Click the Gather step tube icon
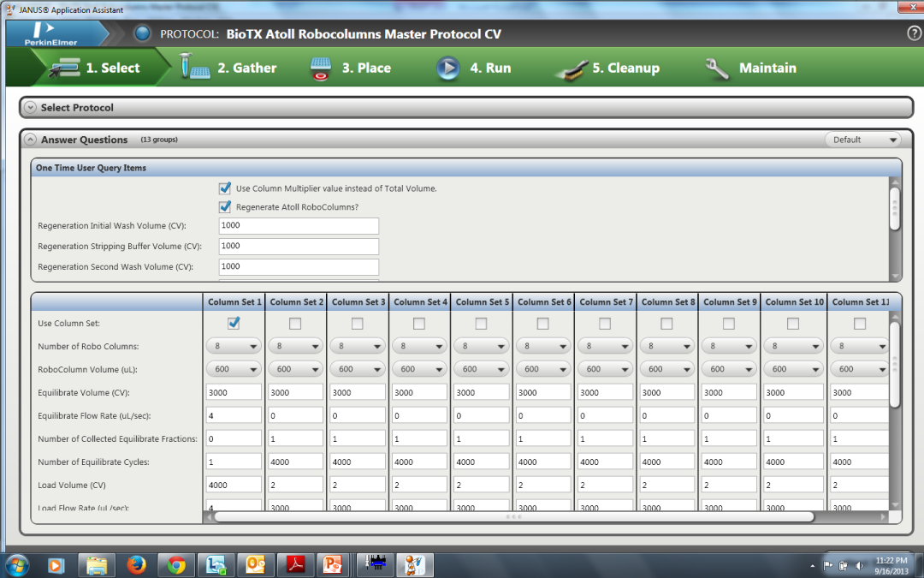This screenshot has width=924, height=578. point(194,67)
